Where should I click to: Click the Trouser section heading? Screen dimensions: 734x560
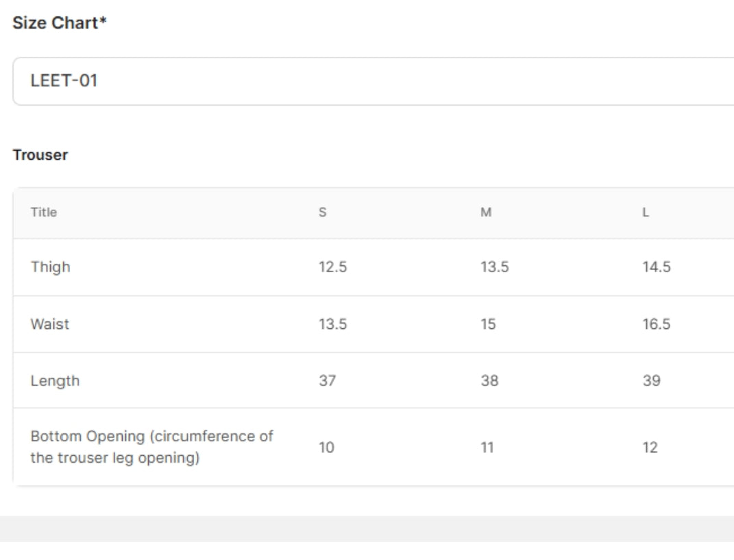coord(40,155)
